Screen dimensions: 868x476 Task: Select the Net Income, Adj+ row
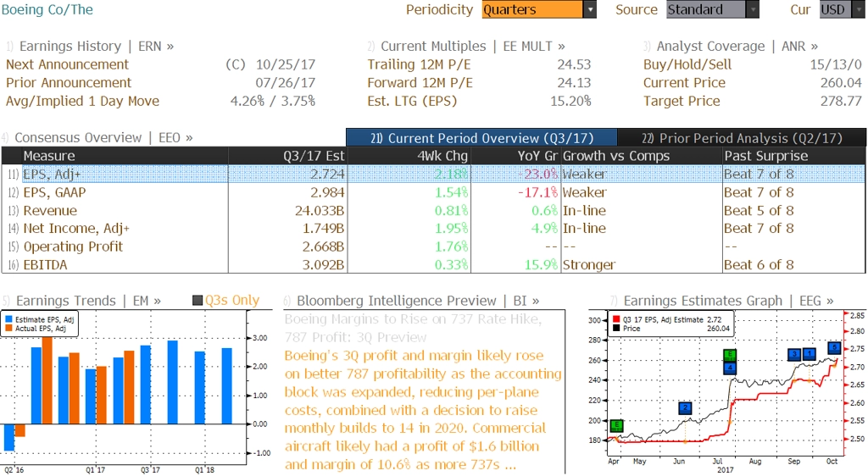point(433,229)
